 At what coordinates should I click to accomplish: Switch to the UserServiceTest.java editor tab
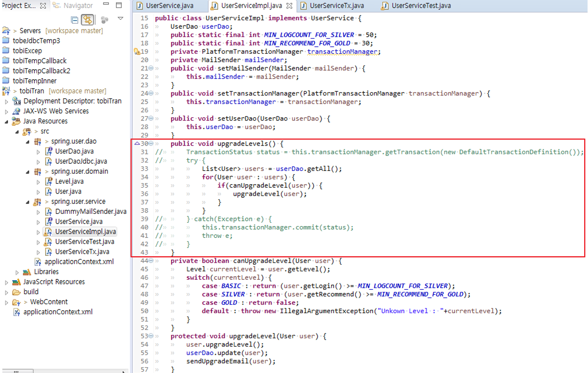click(416, 6)
